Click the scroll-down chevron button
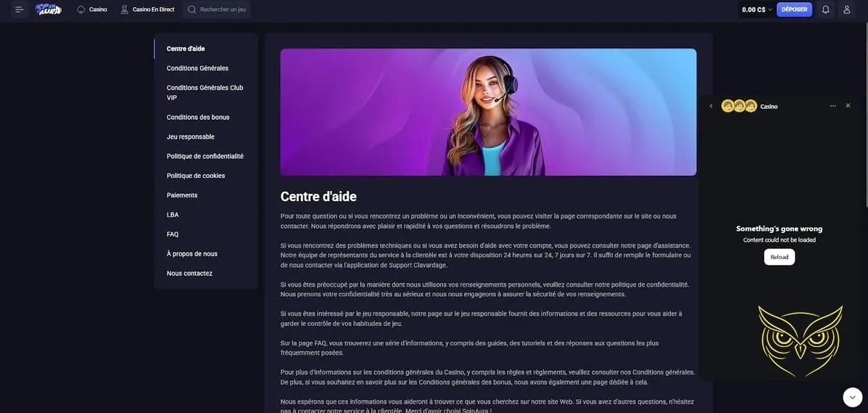 point(853,397)
